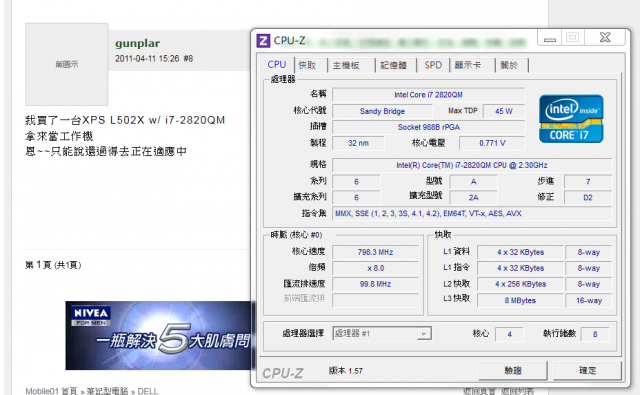The image size is (640, 395).
Task: Click the gunplar username link
Action: 137,43
